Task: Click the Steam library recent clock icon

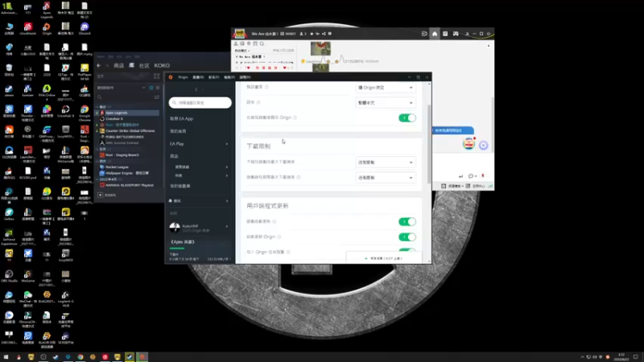Action: point(151,88)
